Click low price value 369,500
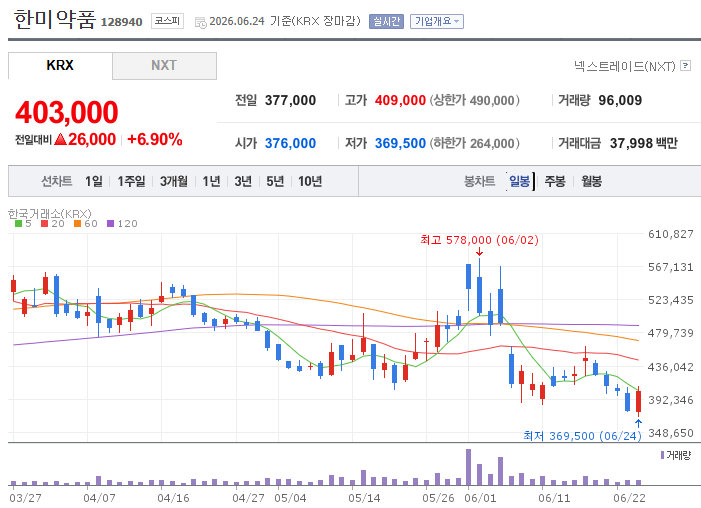Screen dimensions: 701x508 pyautogui.click(x=400, y=143)
